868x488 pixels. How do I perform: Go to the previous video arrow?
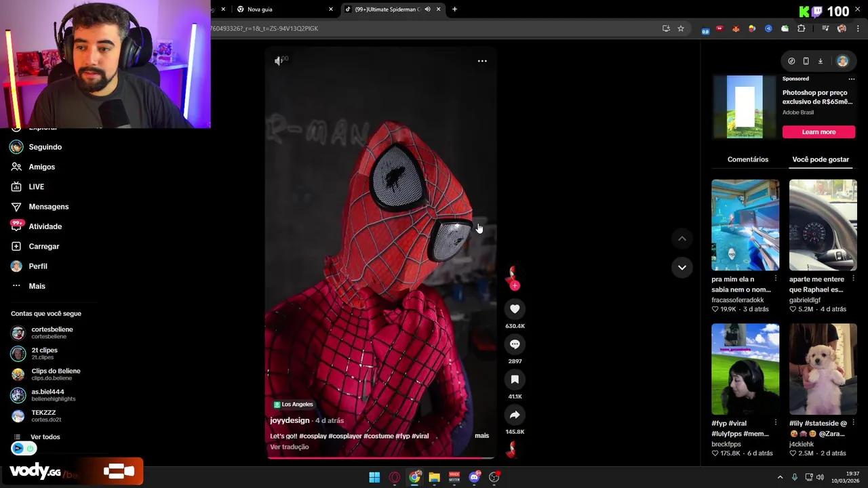point(682,239)
